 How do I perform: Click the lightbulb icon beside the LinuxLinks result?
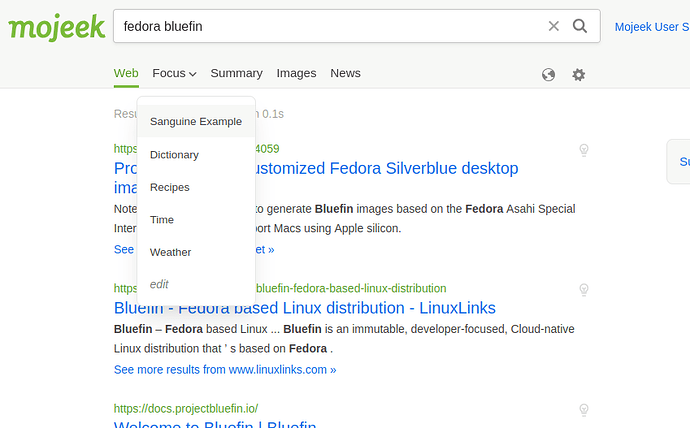584,290
